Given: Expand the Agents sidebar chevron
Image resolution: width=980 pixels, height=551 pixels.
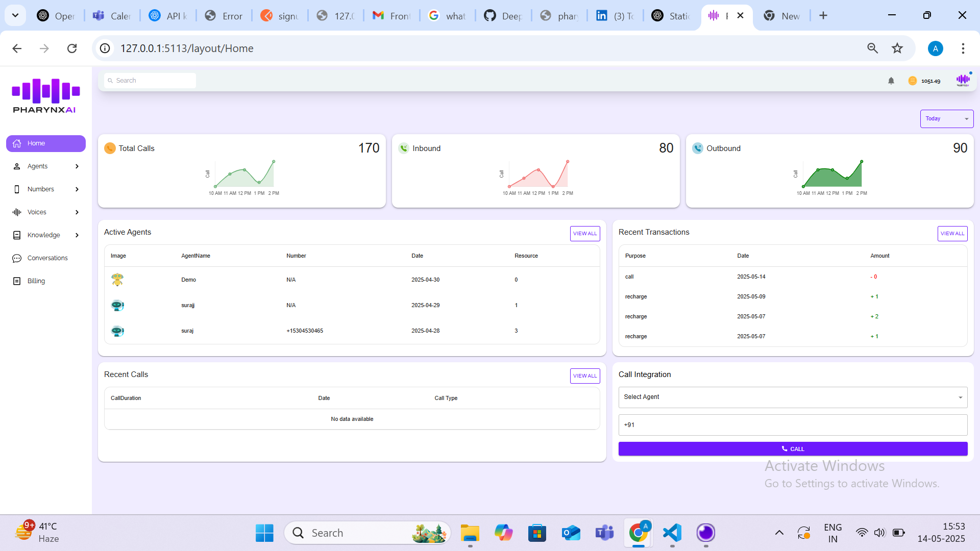Looking at the screenshot, I should pyautogui.click(x=77, y=166).
